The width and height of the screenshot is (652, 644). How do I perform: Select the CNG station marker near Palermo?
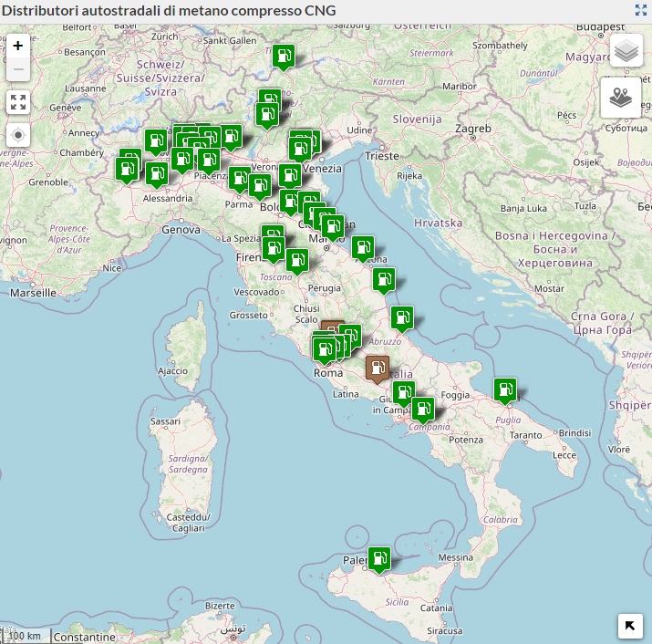pyautogui.click(x=379, y=560)
